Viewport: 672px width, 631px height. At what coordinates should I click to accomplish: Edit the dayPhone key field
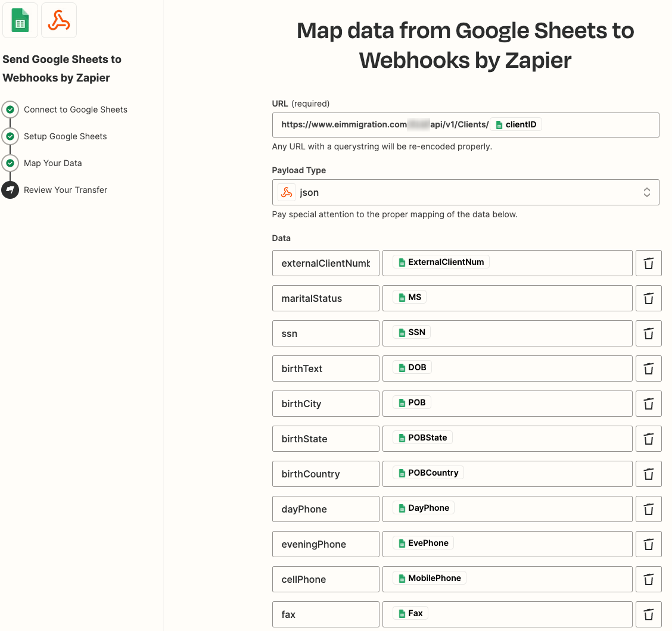326,509
